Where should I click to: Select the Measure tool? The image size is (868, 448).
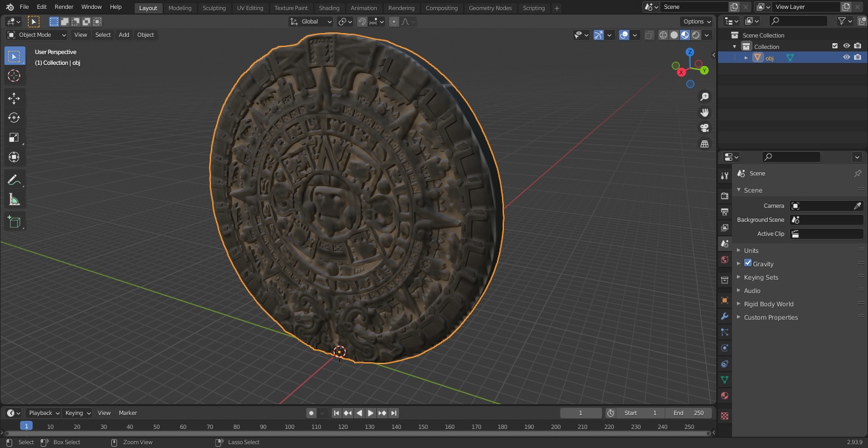(14, 200)
